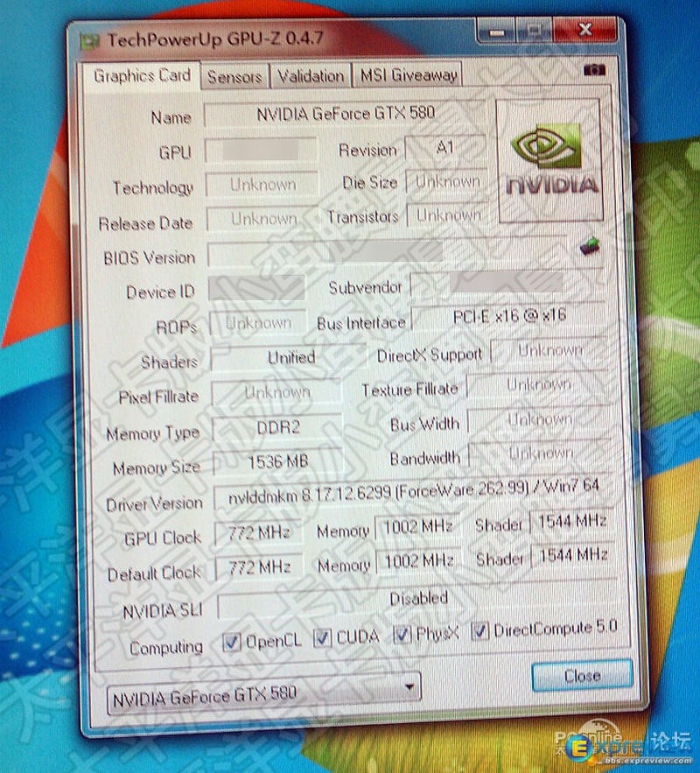Click Default Clock value 772 MHz
This screenshot has height=773, width=700.
(260, 567)
